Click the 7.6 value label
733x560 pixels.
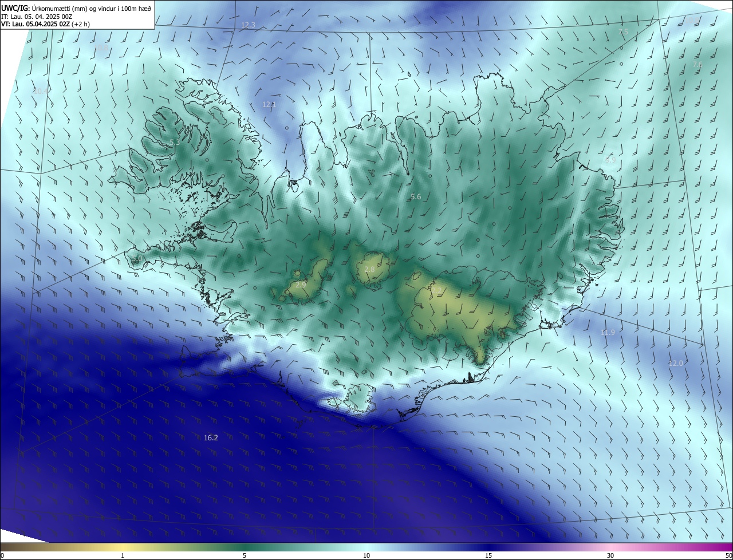pyautogui.click(x=697, y=64)
